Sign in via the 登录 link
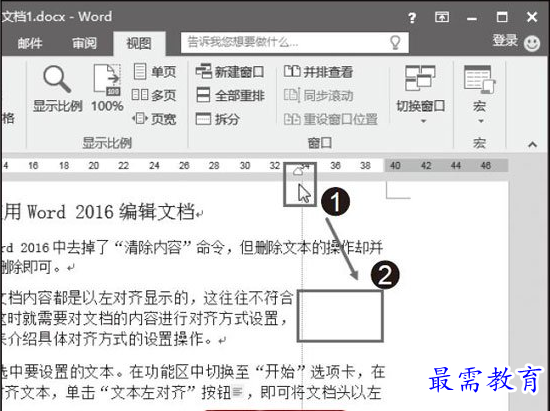This screenshot has width=550, height=411. (x=505, y=40)
